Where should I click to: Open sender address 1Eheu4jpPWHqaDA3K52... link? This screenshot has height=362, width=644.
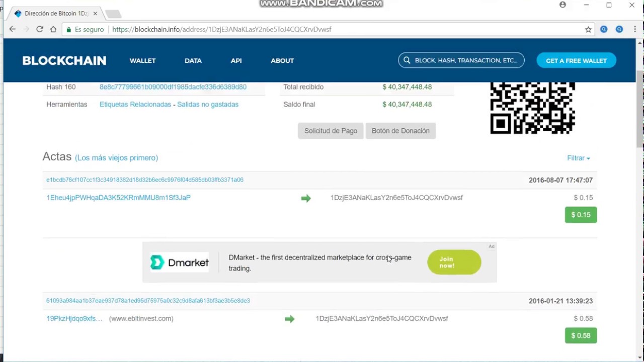coord(118,198)
